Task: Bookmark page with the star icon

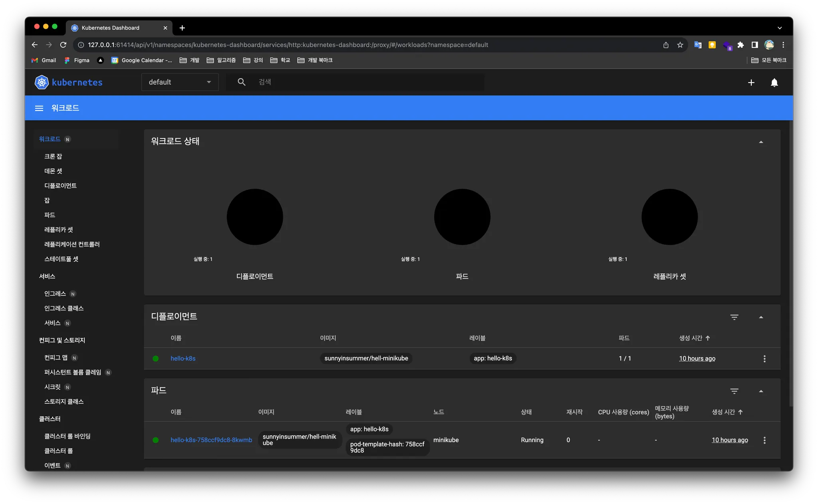Action: click(x=680, y=45)
